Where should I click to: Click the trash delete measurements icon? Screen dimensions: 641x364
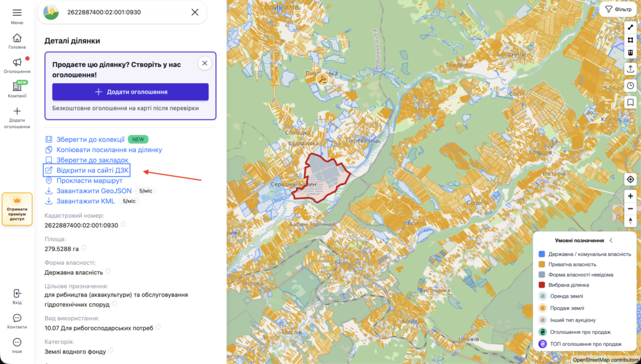click(630, 53)
